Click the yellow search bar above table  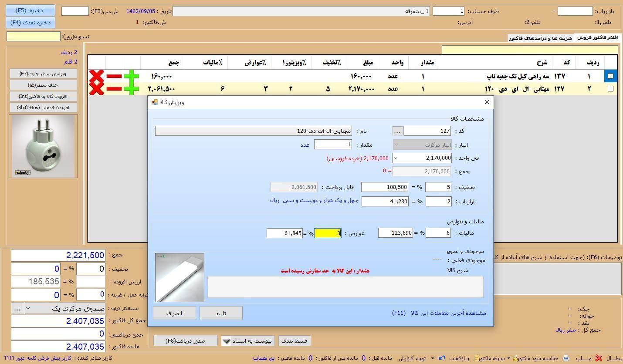pos(530,50)
